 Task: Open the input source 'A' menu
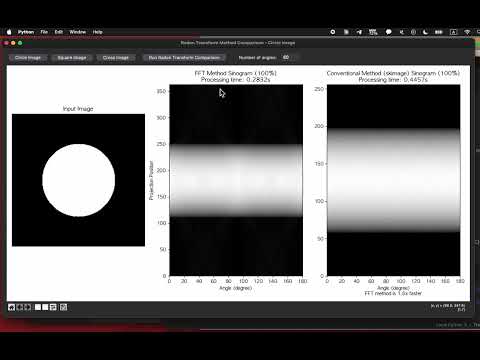pyautogui.click(x=453, y=32)
